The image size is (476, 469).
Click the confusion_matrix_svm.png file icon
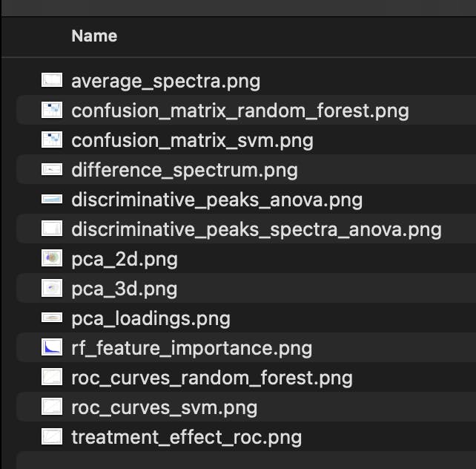click(x=52, y=140)
